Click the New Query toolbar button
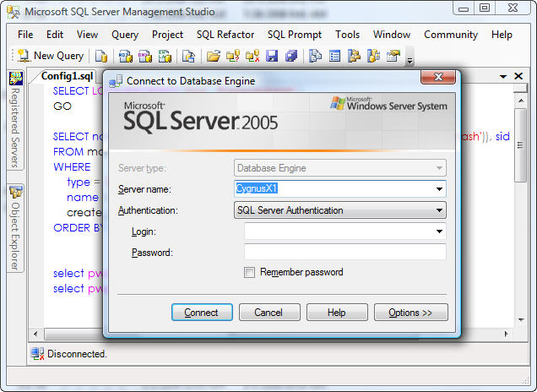The height and width of the screenshot is (392, 537). click(x=51, y=56)
